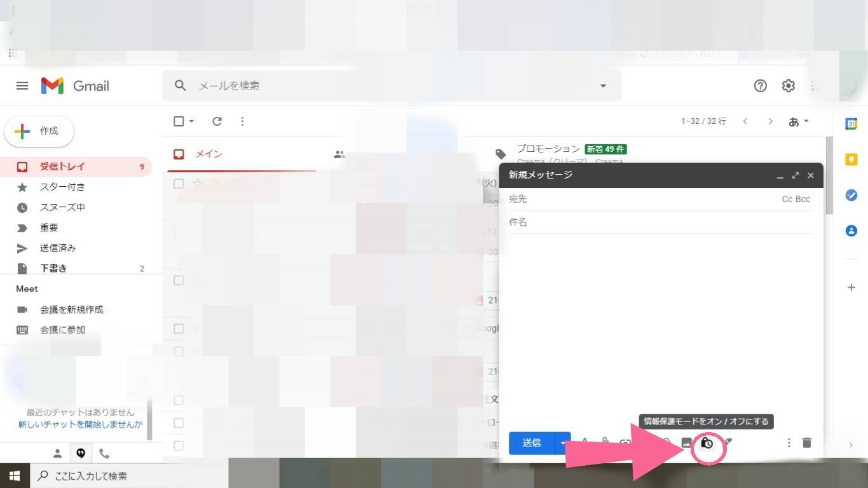Discard the draft with trash icon
This screenshot has height=488, width=868.
tap(807, 443)
